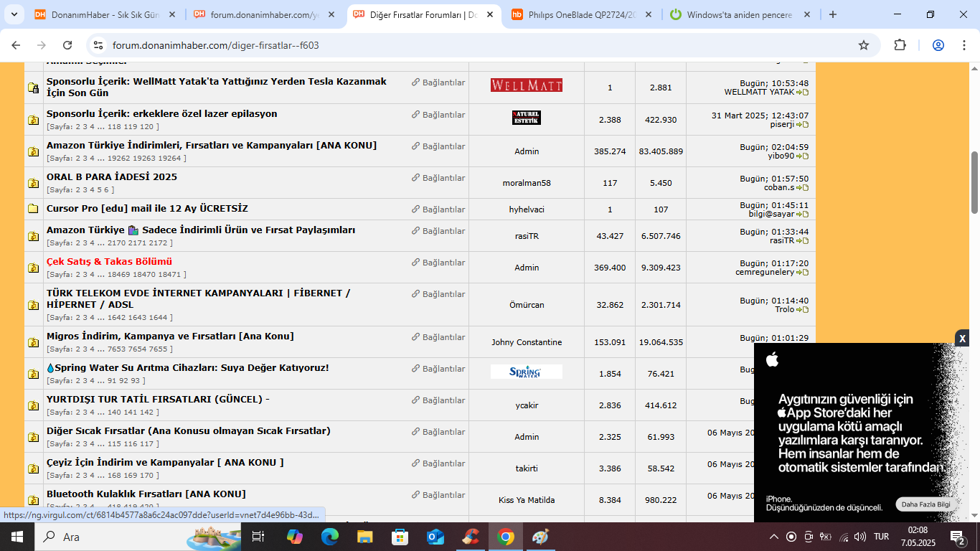Open page 19264 of Amazon Türkiye İndirimleri
980x551 pixels.
[x=169, y=158]
